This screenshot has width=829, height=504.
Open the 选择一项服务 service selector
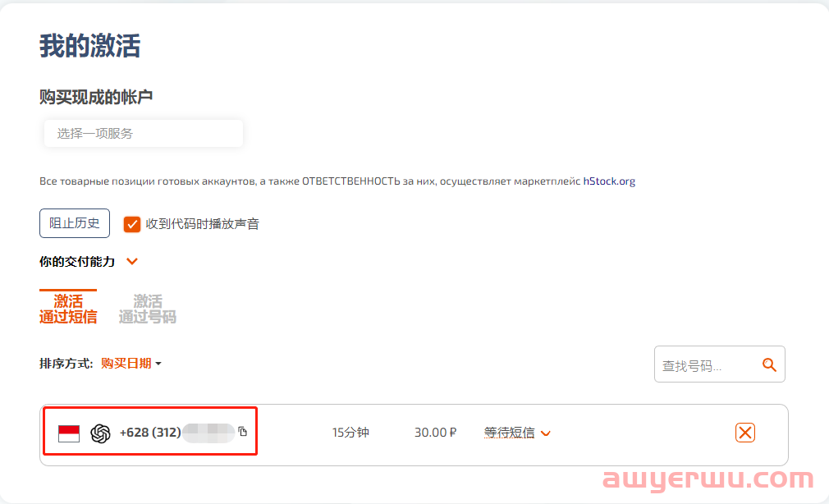point(144,133)
